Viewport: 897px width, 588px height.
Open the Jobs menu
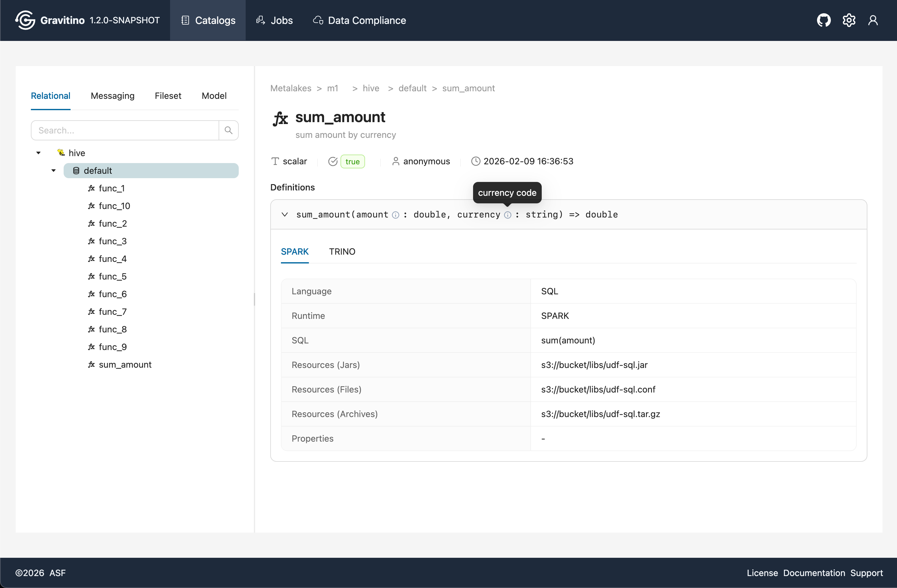point(274,20)
